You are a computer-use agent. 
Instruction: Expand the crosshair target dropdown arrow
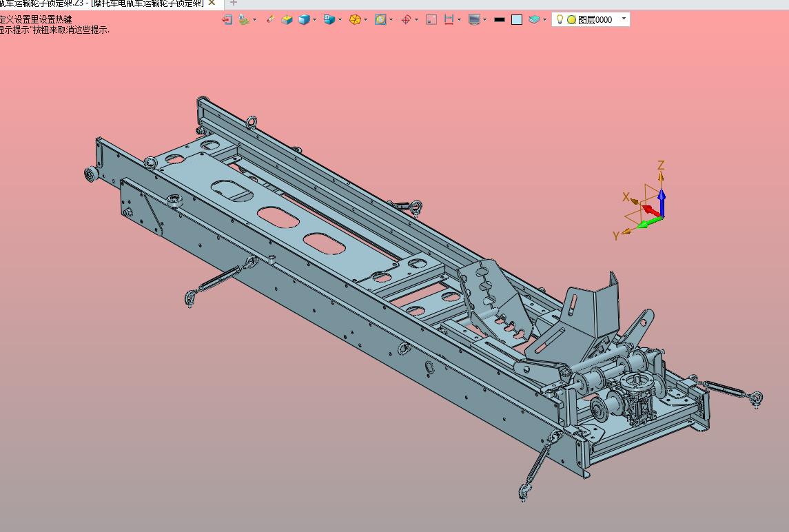(417, 19)
